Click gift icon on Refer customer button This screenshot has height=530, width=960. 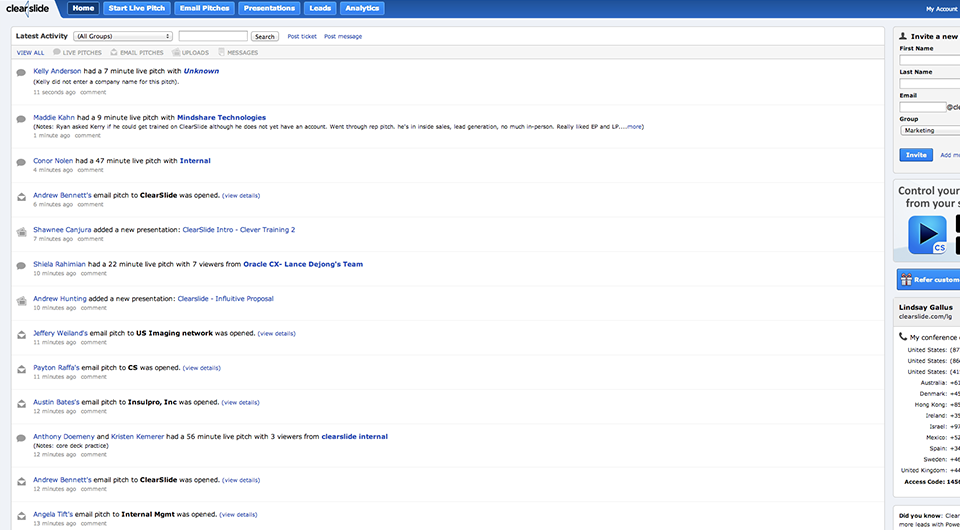tap(906, 280)
